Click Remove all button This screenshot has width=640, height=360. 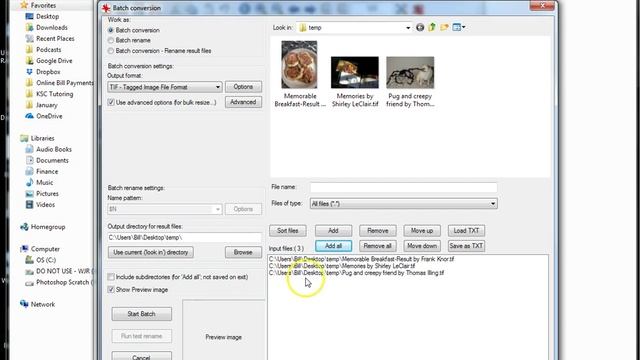(378, 246)
